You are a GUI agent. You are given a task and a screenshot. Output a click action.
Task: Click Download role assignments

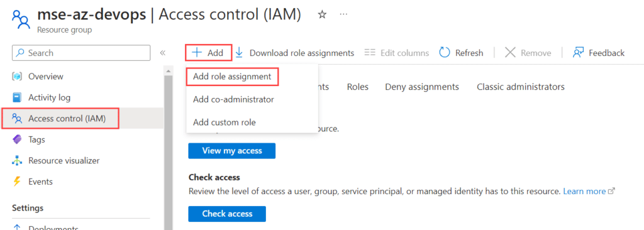click(294, 53)
